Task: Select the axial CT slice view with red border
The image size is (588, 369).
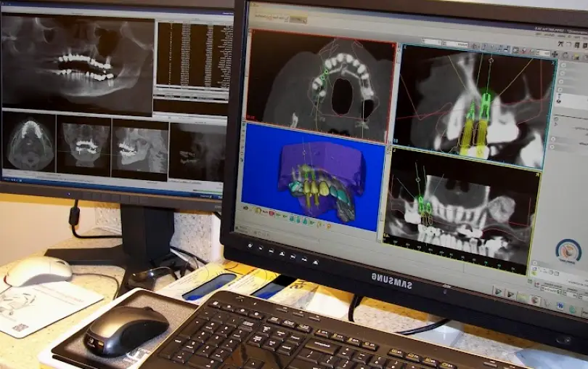Action: [322, 86]
